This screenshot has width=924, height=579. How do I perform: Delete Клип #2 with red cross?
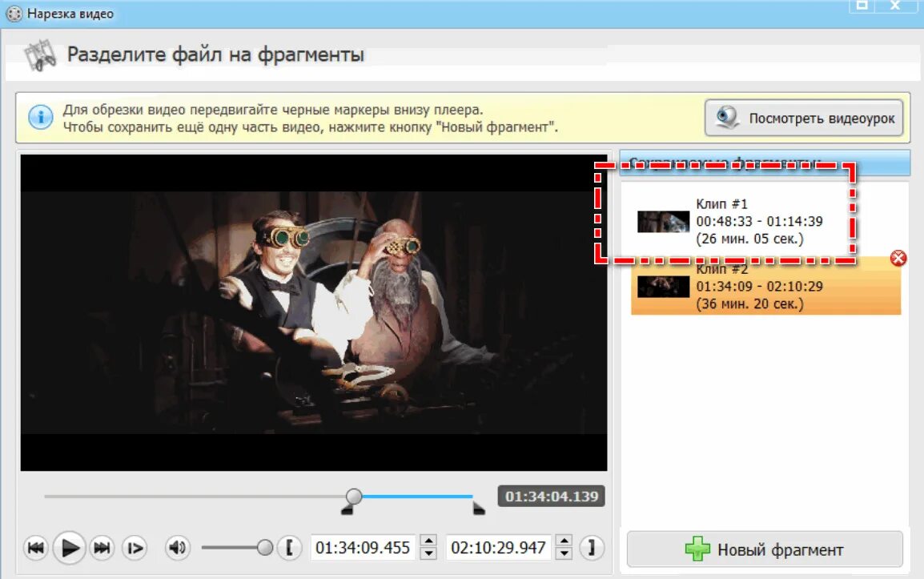pyautogui.click(x=898, y=258)
